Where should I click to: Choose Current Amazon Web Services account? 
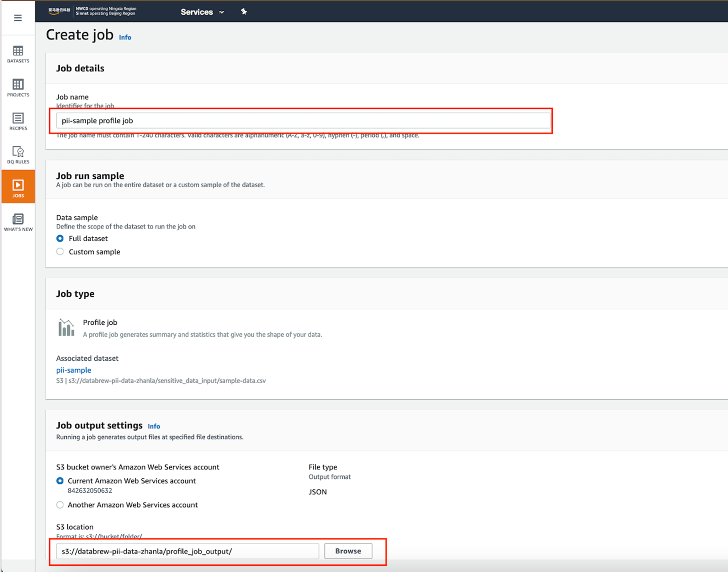[x=60, y=481]
